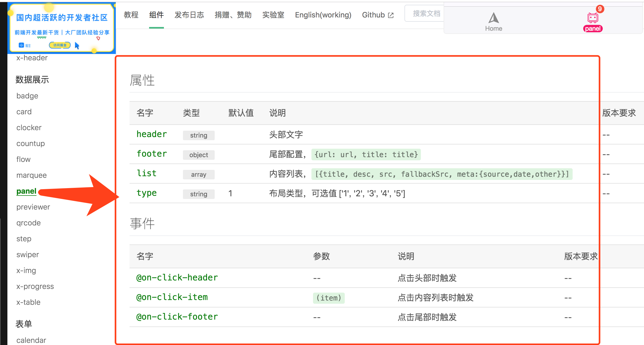Select the panel sidebar link

pos(26,191)
